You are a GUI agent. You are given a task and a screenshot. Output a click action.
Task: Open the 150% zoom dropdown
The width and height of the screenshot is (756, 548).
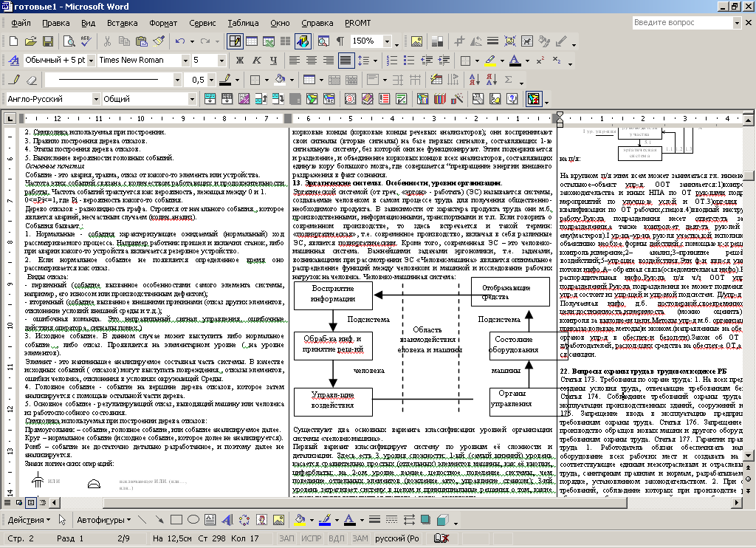click(x=387, y=41)
